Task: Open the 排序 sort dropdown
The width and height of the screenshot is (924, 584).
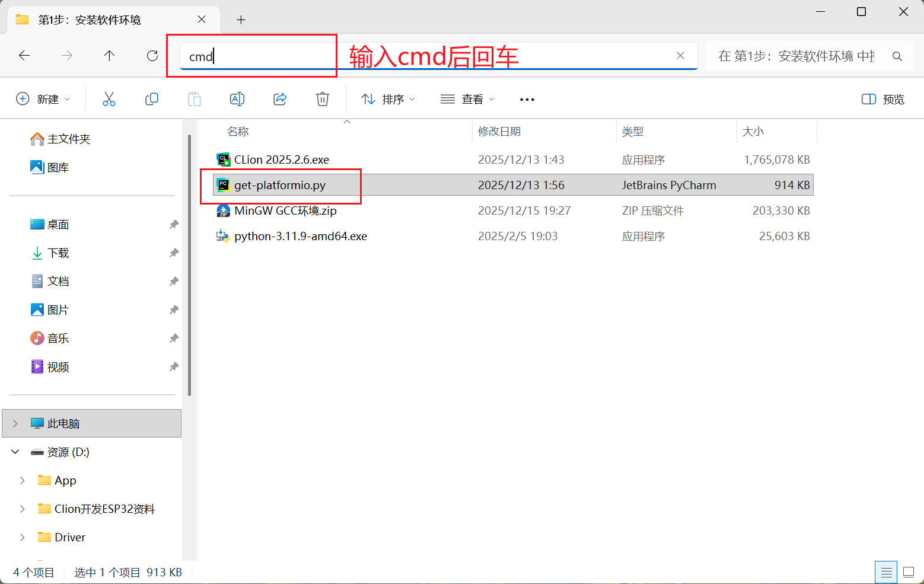Action: (388, 99)
